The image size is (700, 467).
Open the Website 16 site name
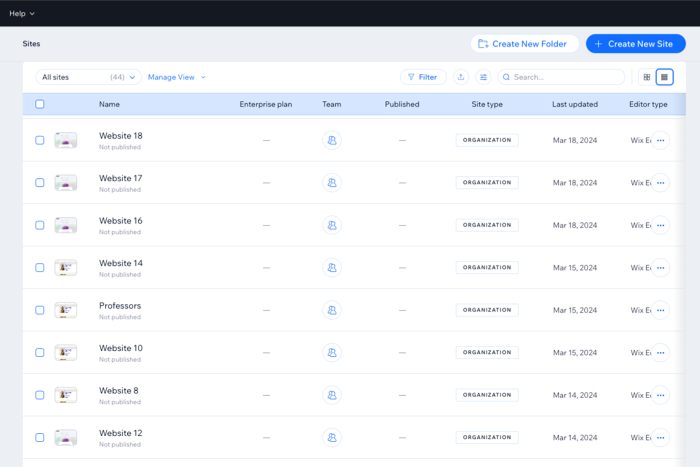tap(121, 221)
